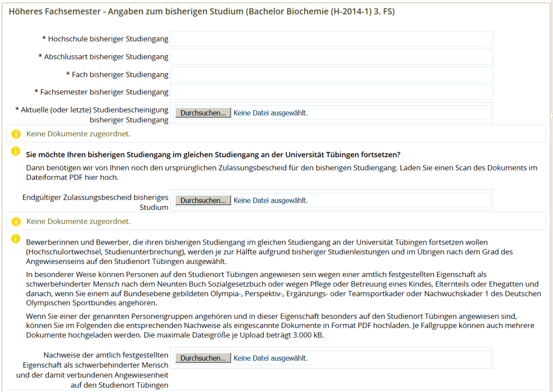Click info icon beside first 'Keine Dokumente zugeordnet' message
553x392 pixels.
click(16, 134)
